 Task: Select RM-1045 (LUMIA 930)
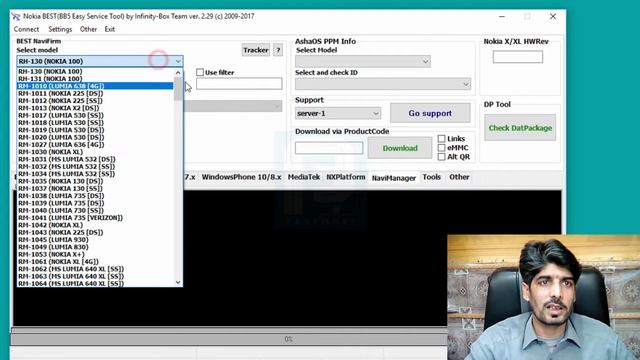tap(95, 240)
